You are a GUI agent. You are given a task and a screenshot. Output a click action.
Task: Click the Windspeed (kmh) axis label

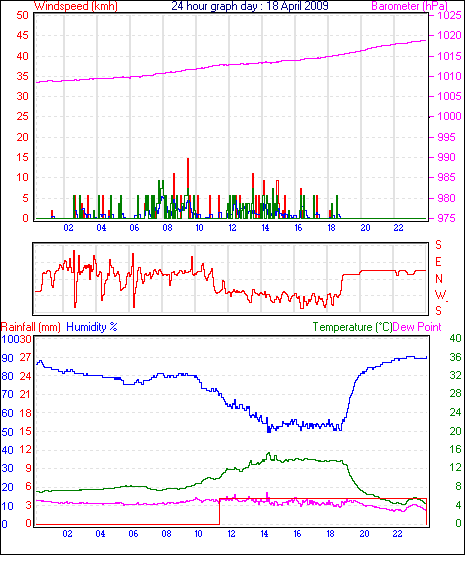pos(76,6)
